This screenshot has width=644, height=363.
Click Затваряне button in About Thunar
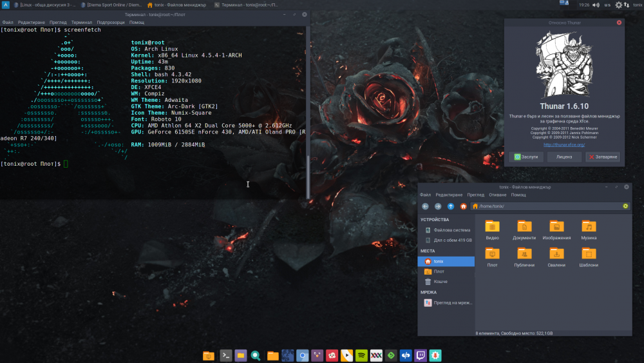[603, 157]
